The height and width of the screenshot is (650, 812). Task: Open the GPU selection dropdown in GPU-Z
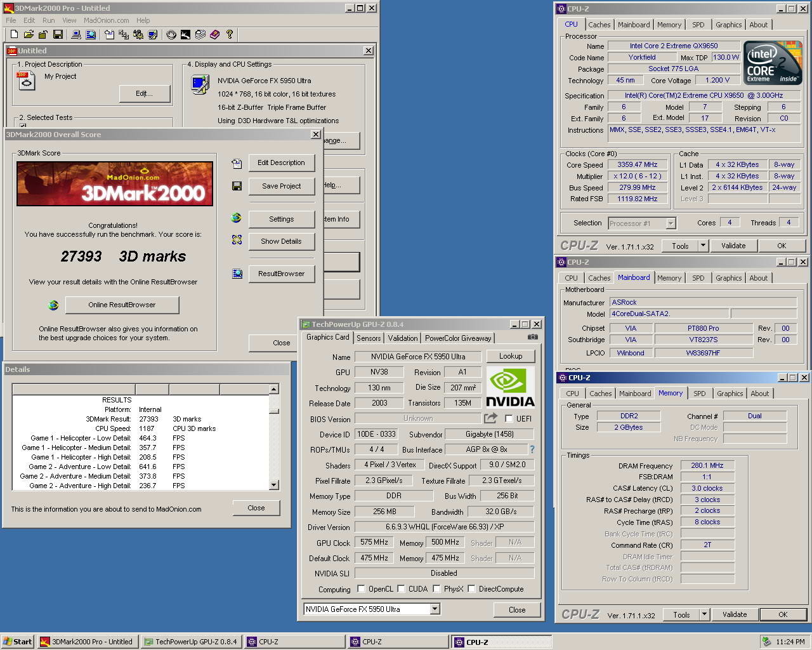pos(435,609)
